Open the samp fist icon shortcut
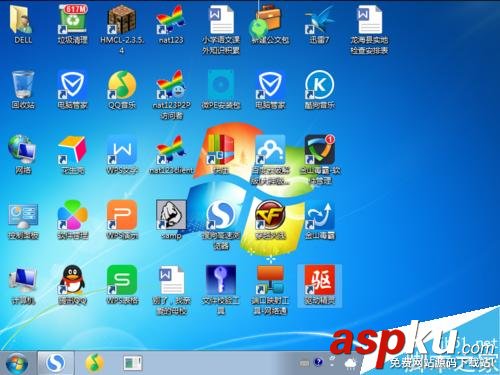The height and width of the screenshot is (375, 500). (x=171, y=215)
